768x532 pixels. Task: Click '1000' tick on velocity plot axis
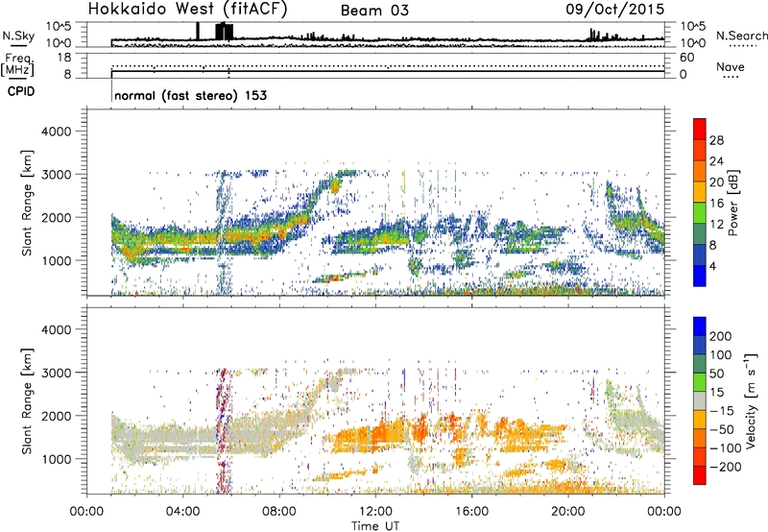pyautogui.click(x=56, y=459)
